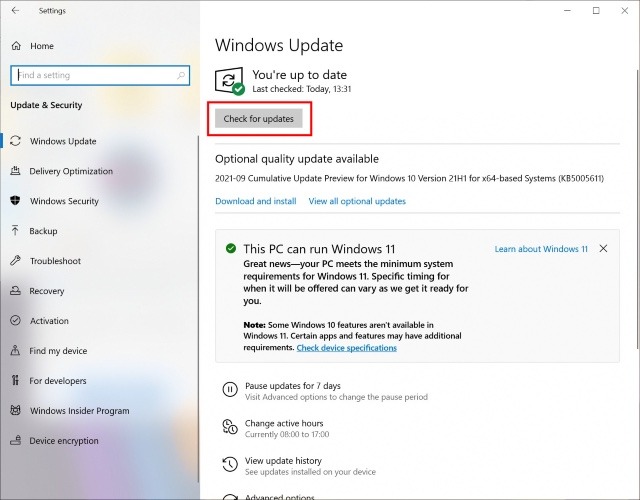Click the history icon for View update history
Image resolution: width=640 pixels, height=500 pixels.
pos(230,464)
